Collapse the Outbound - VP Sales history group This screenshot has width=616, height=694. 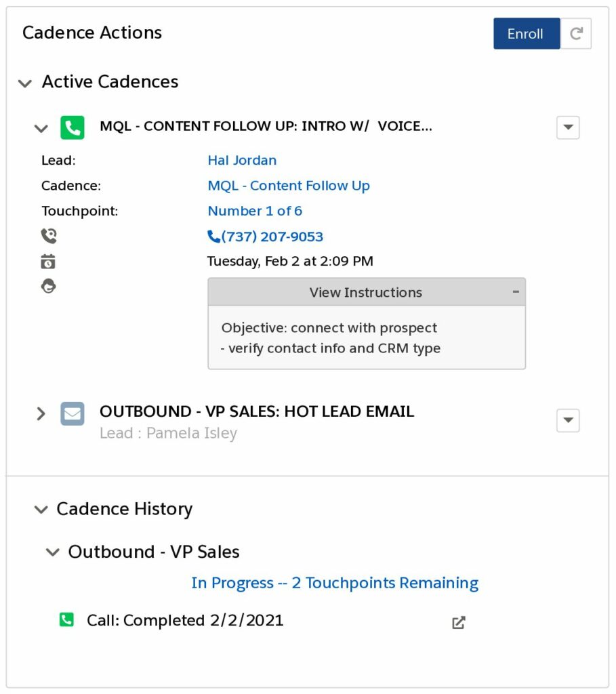pyautogui.click(x=53, y=552)
